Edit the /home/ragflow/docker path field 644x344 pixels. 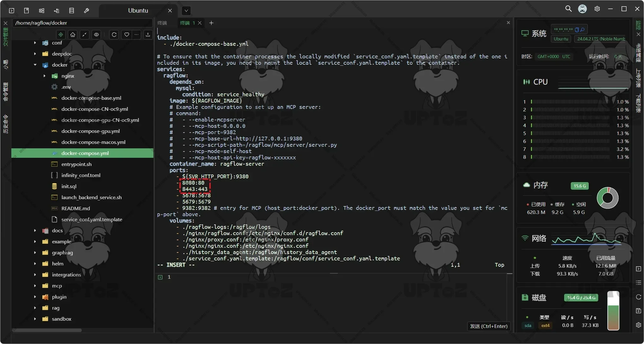click(x=82, y=23)
